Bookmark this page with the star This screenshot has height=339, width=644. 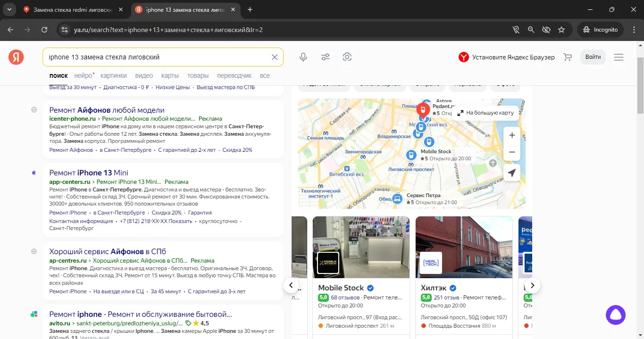click(561, 30)
